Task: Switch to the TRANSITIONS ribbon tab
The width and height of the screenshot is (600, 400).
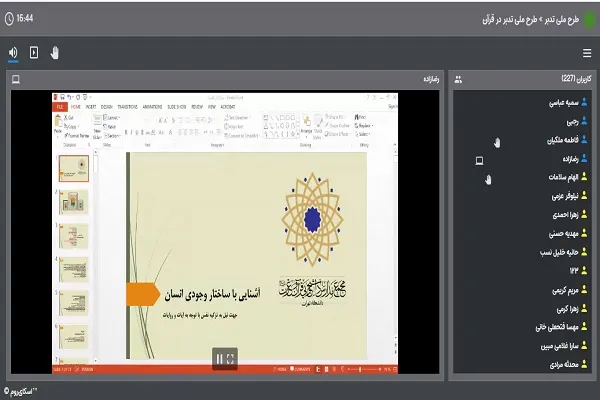Action: point(127,107)
